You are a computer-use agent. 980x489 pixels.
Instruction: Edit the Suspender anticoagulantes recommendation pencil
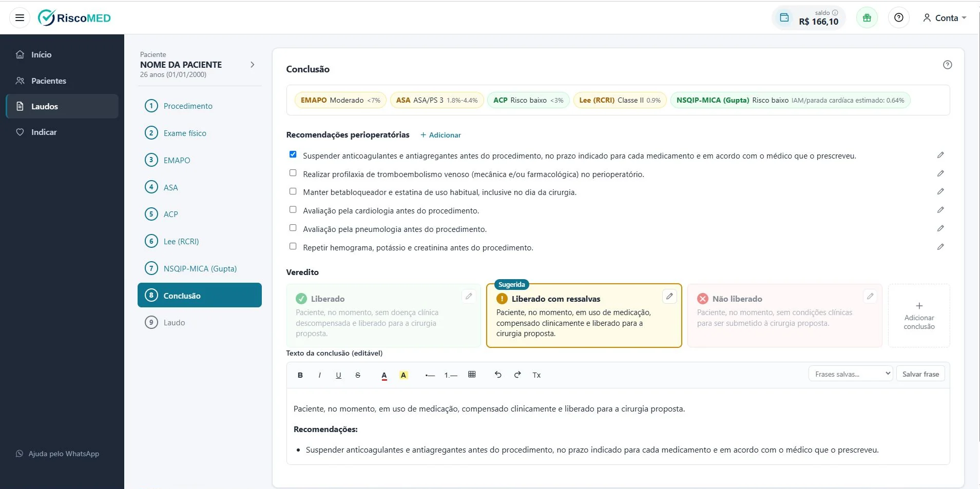tap(940, 155)
